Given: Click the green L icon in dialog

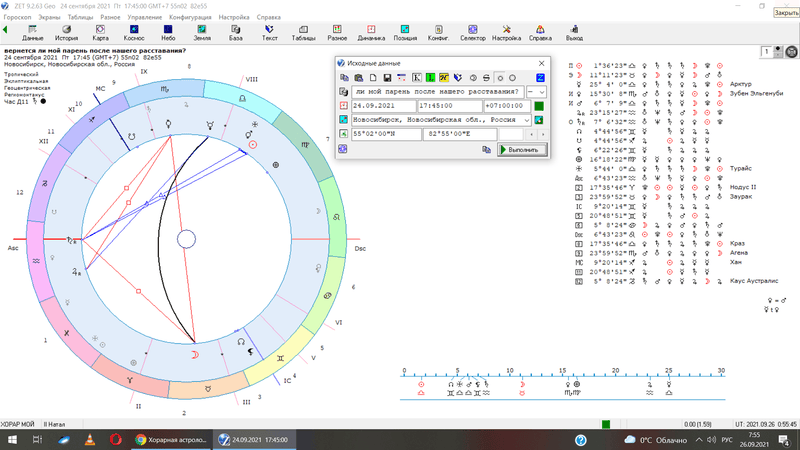Looking at the screenshot, I should pos(431,77).
